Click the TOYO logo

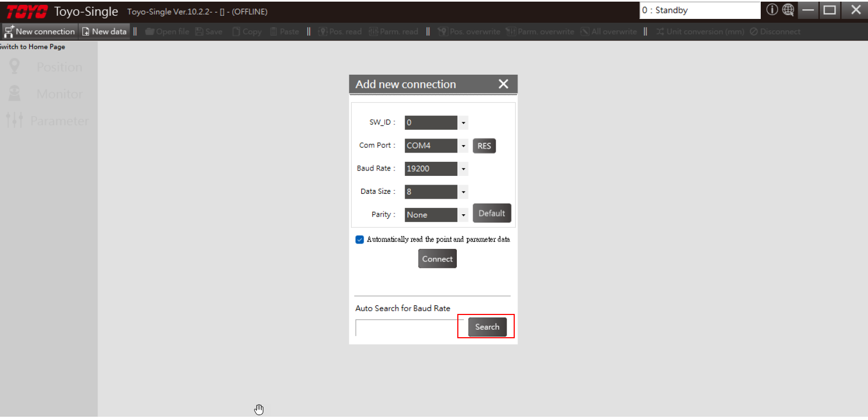(27, 11)
